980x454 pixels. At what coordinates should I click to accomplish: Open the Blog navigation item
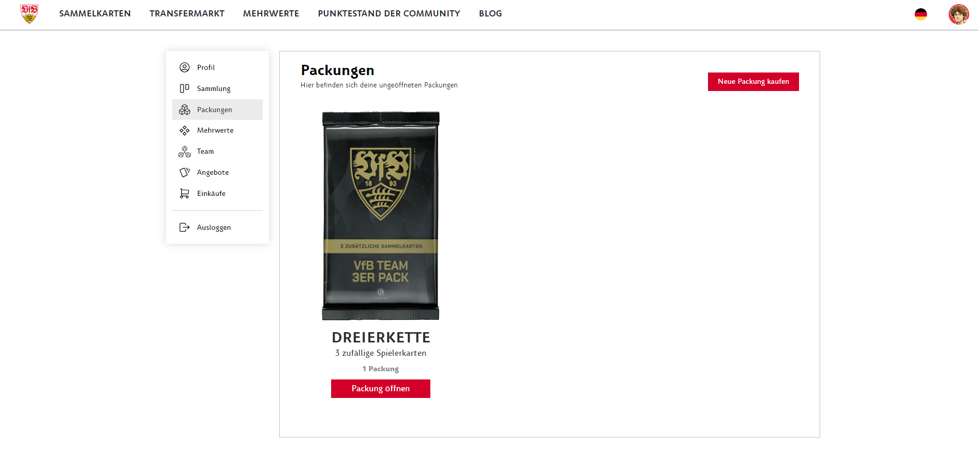490,14
